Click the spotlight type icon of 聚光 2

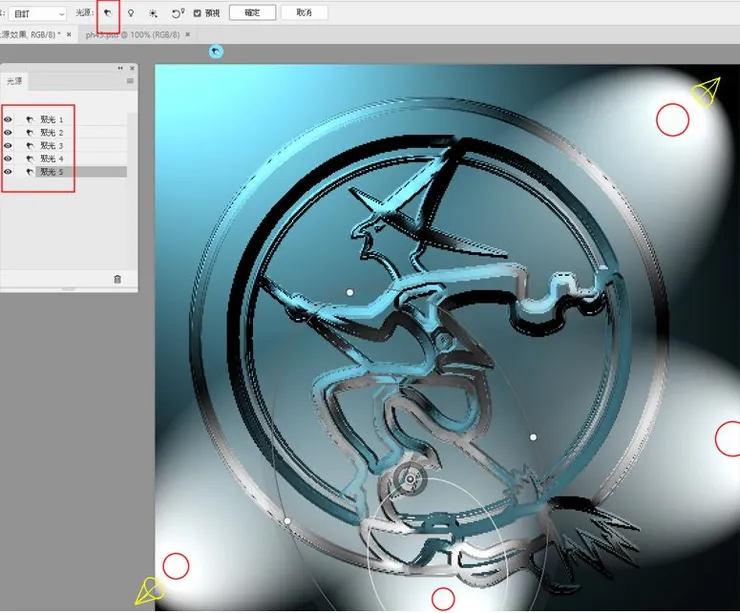tap(30, 133)
